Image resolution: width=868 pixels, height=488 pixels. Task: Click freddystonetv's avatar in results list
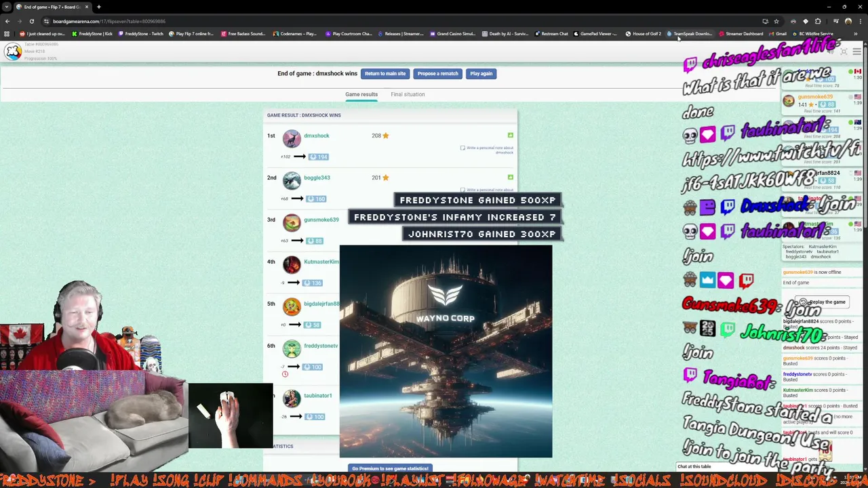pyautogui.click(x=292, y=348)
